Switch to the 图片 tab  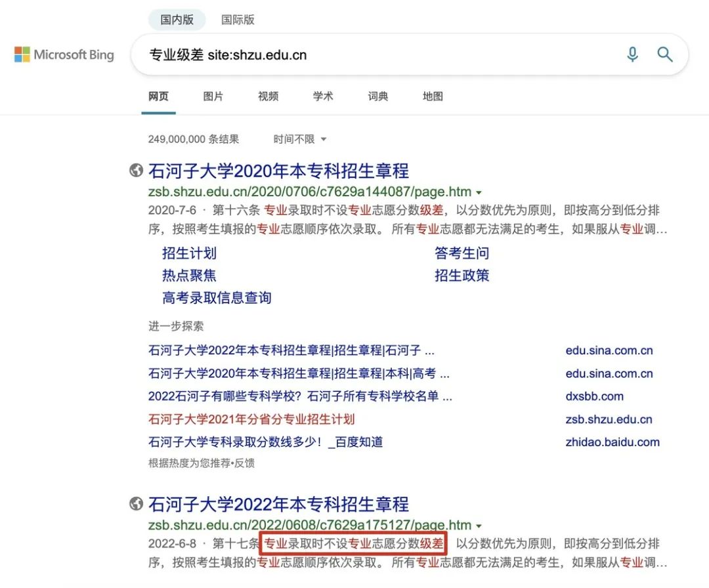pos(213,96)
